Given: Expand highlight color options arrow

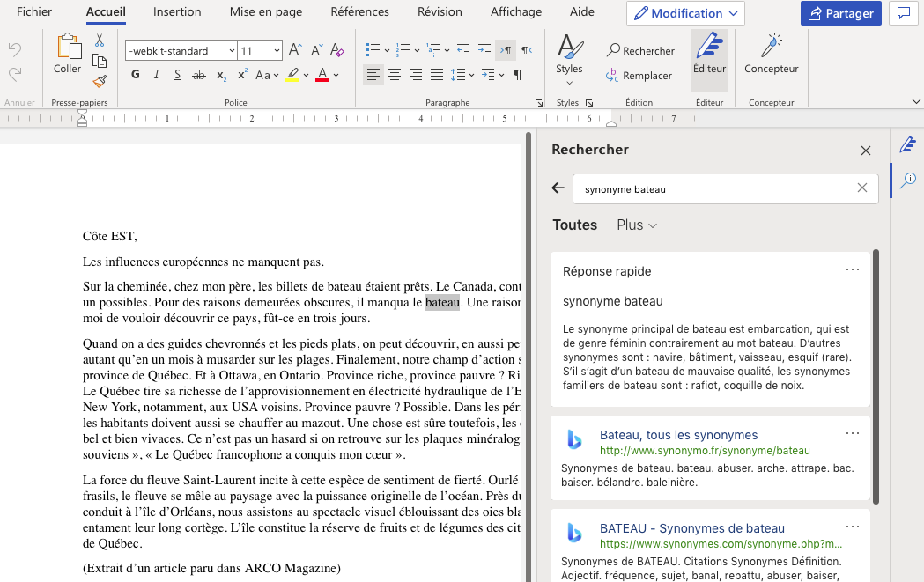Looking at the screenshot, I should (306, 76).
